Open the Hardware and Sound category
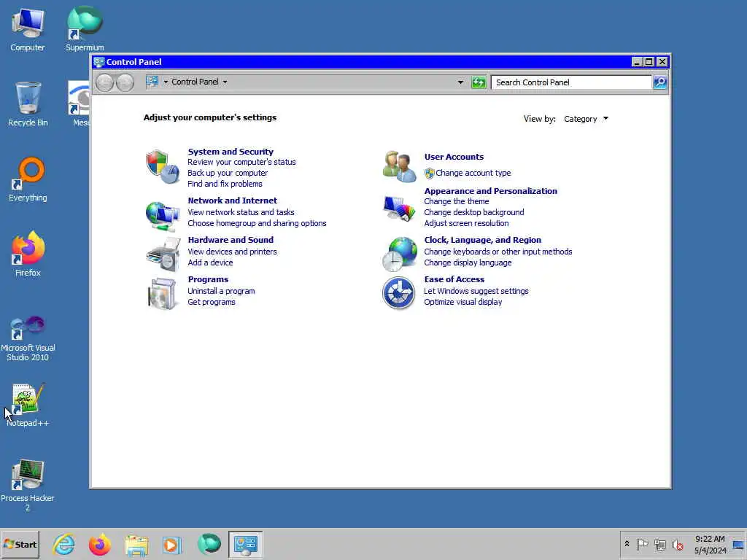Image resolution: width=747 pixels, height=560 pixels. pos(231,240)
